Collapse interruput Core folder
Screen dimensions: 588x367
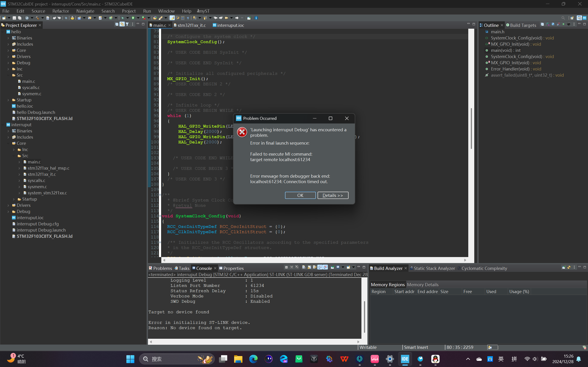8,143
